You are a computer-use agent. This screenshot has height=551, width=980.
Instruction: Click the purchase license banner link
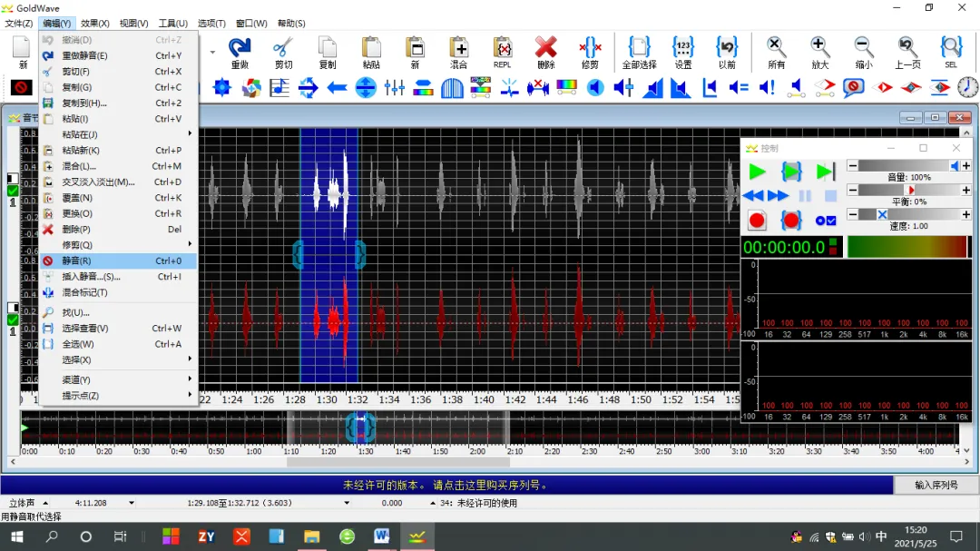tap(446, 485)
